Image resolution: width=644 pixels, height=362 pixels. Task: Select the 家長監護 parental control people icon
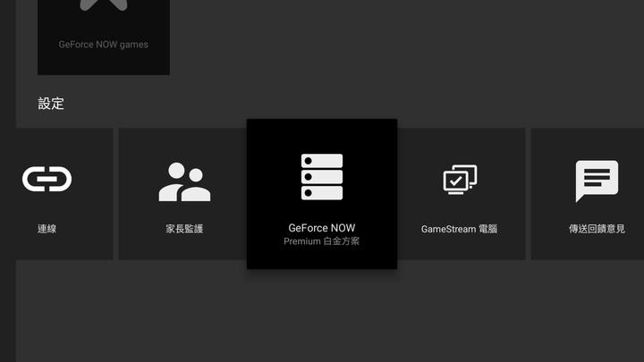pos(184,181)
